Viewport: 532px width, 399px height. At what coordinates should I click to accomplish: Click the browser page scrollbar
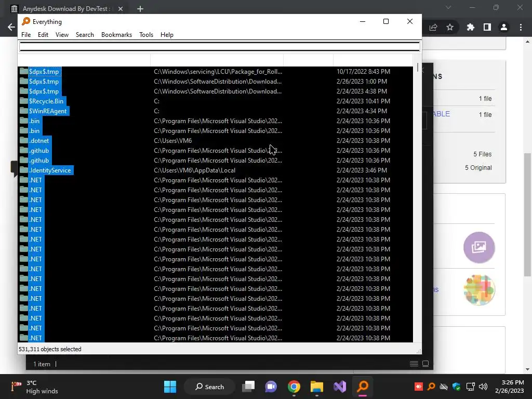(527, 214)
